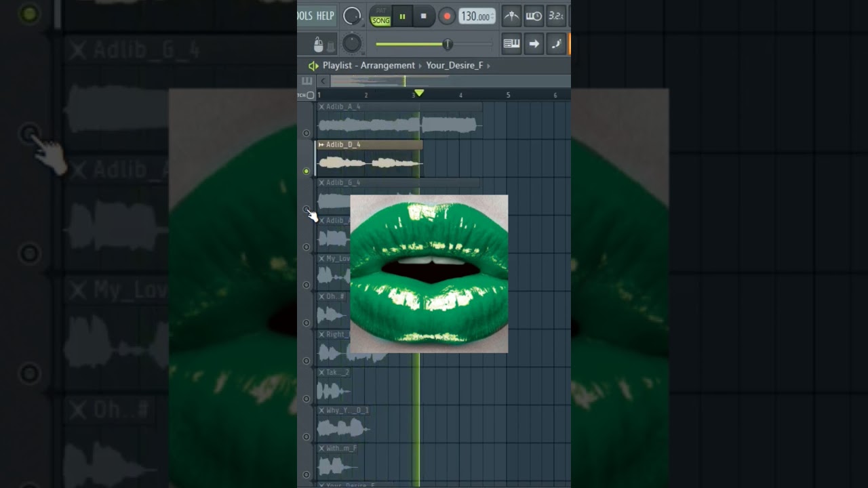Toggle auto-scrolling arrow icon
This screenshot has width=868, height=488.
(534, 44)
